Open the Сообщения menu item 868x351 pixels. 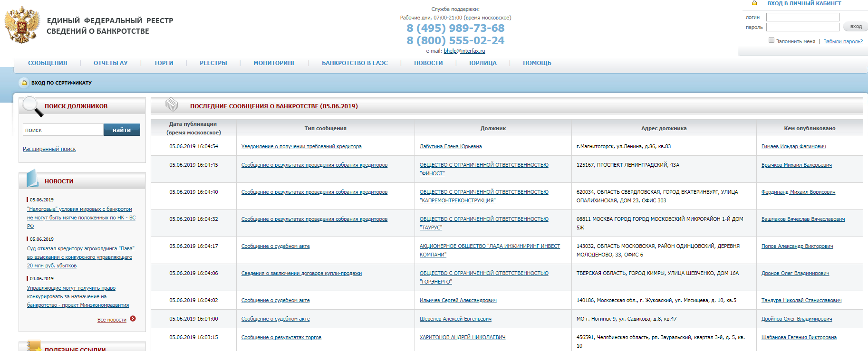click(x=48, y=63)
